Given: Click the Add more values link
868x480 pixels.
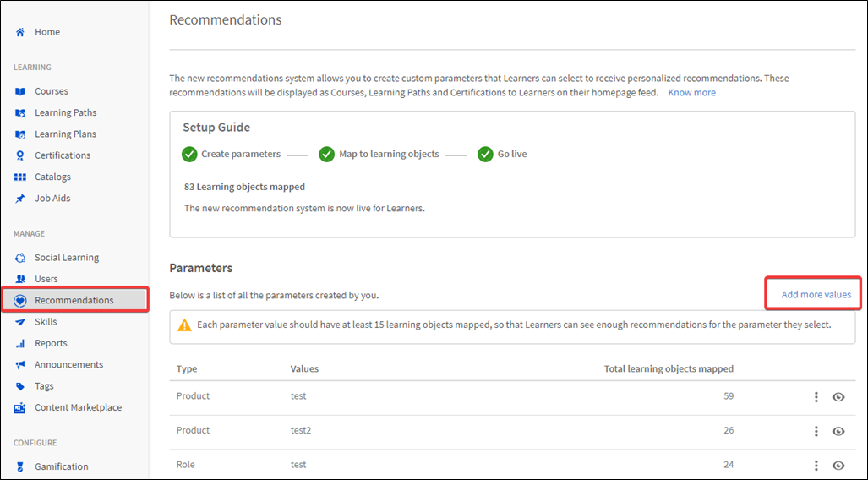Looking at the screenshot, I should click(x=816, y=295).
